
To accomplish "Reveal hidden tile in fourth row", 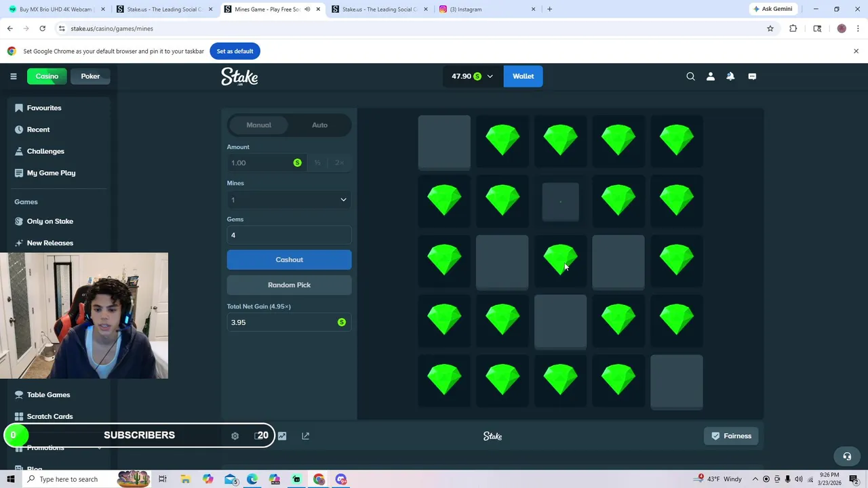I will (560, 321).
